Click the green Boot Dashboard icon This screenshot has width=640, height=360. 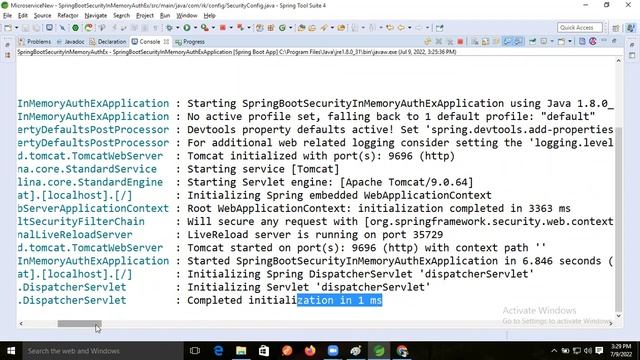[x=75, y=28]
